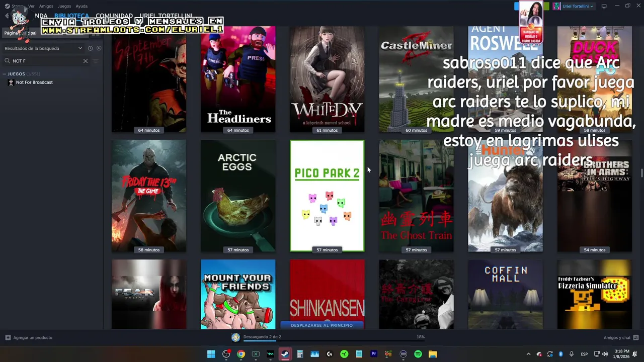Click the download manager icon at bottom
This screenshot has width=644, height=362.
[235, 337]
